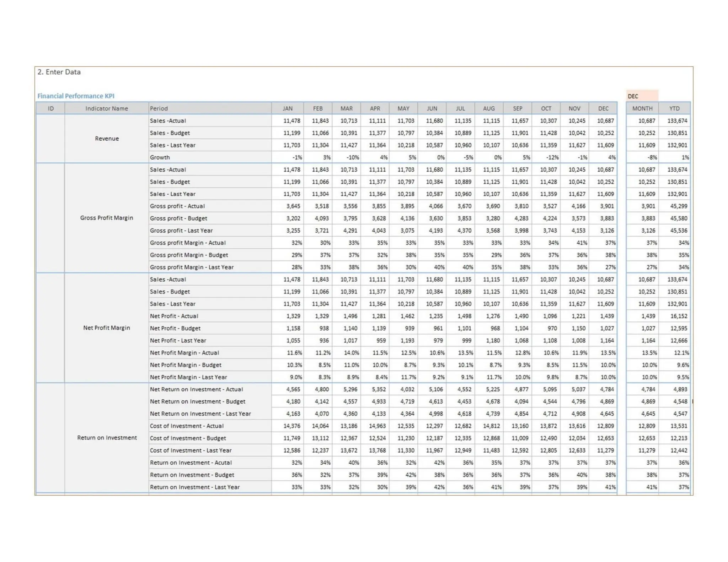Select the Gross Profit Margin indicator cell
Image resolution: width=728 pixels, height=562 pixels.
coord(107,218)
